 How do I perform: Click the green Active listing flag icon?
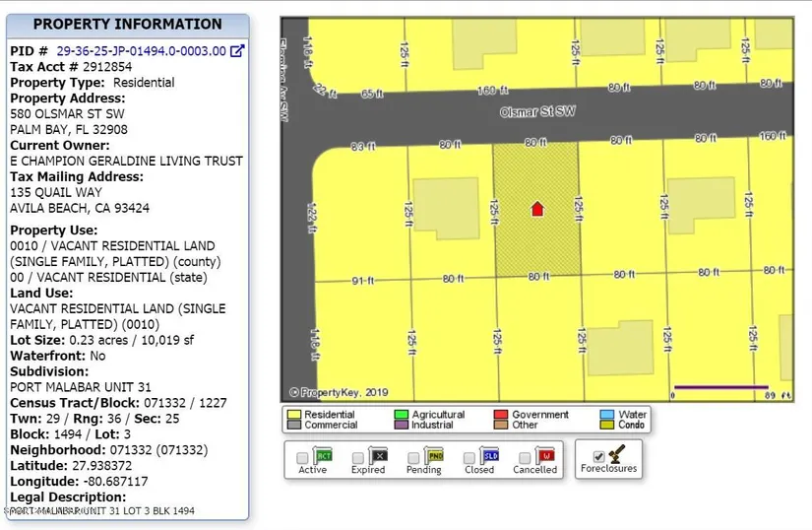tap(323, 455)
